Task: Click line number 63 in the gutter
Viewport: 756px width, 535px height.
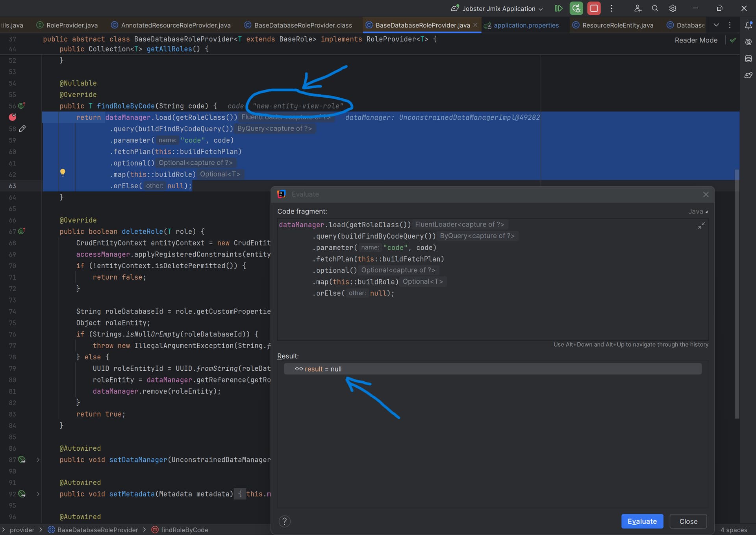Action: [x=13, y=186]
